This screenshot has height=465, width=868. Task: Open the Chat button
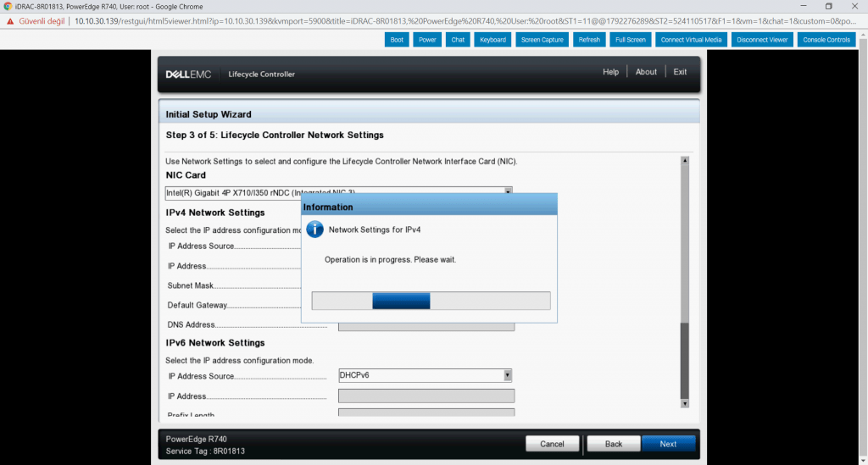pos(458,40)
